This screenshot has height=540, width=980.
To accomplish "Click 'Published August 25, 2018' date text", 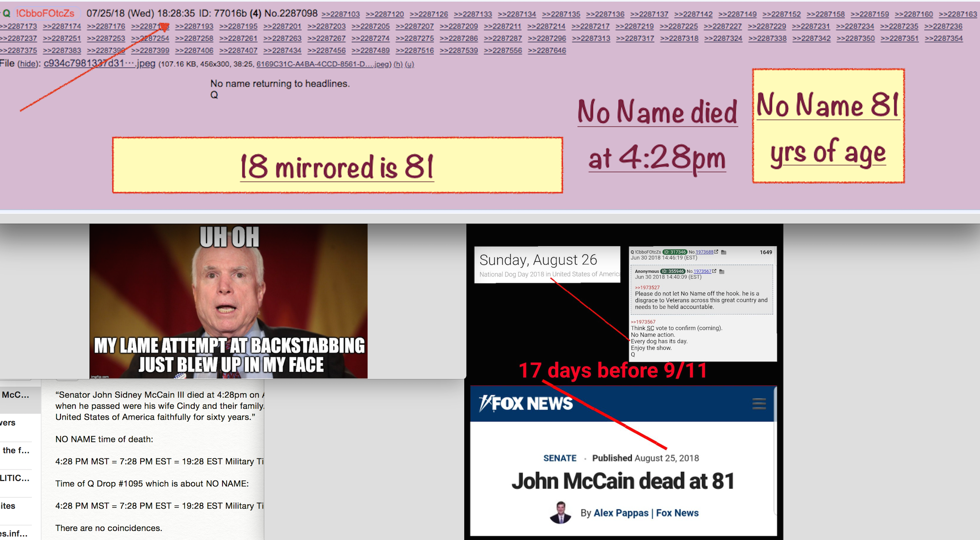I will pos(645,458).
